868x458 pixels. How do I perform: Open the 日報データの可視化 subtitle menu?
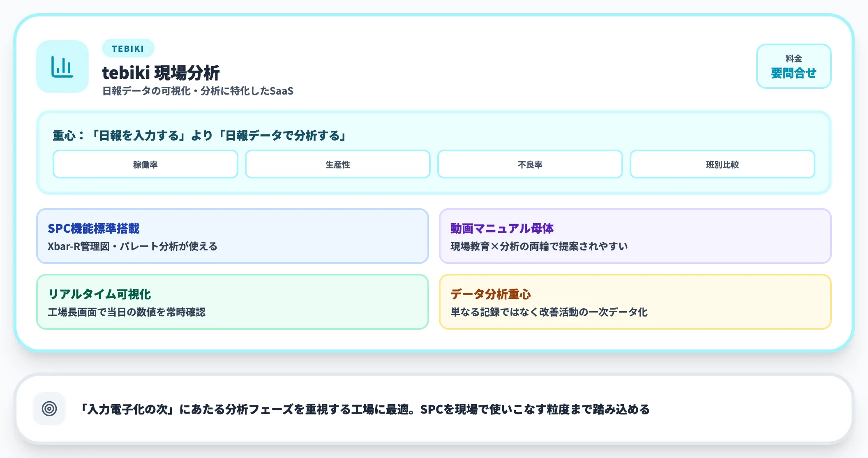point(199,91)
